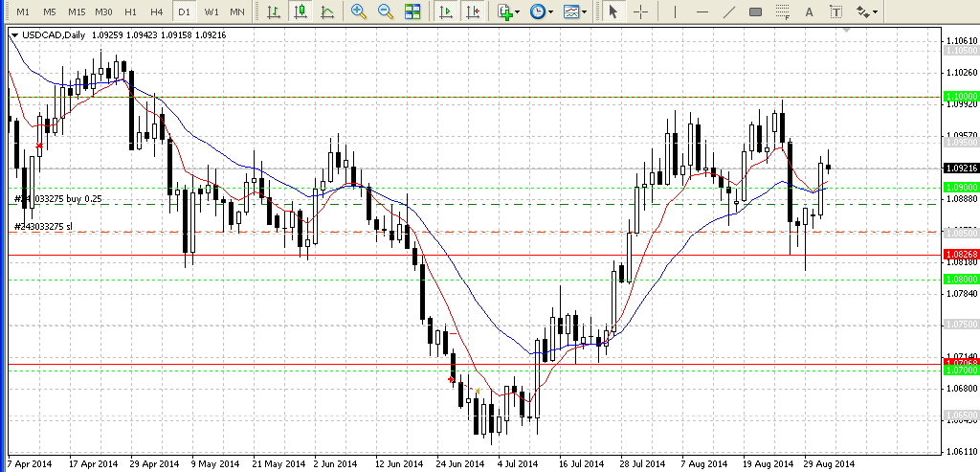The width and height of the screenshot is (980, 472).
Task: Click the current price label 1.09216
Action: point(961,169)
